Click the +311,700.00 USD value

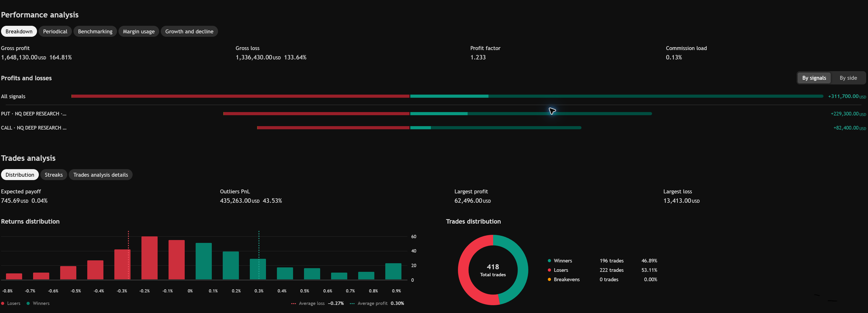coord(847,96)
